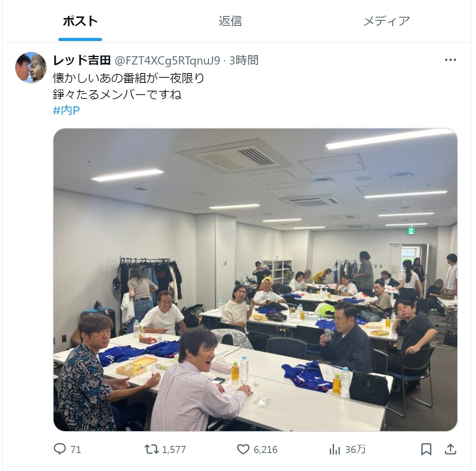Click the repost arrows icon
The image size is (476, 471).
click(152, 449)
